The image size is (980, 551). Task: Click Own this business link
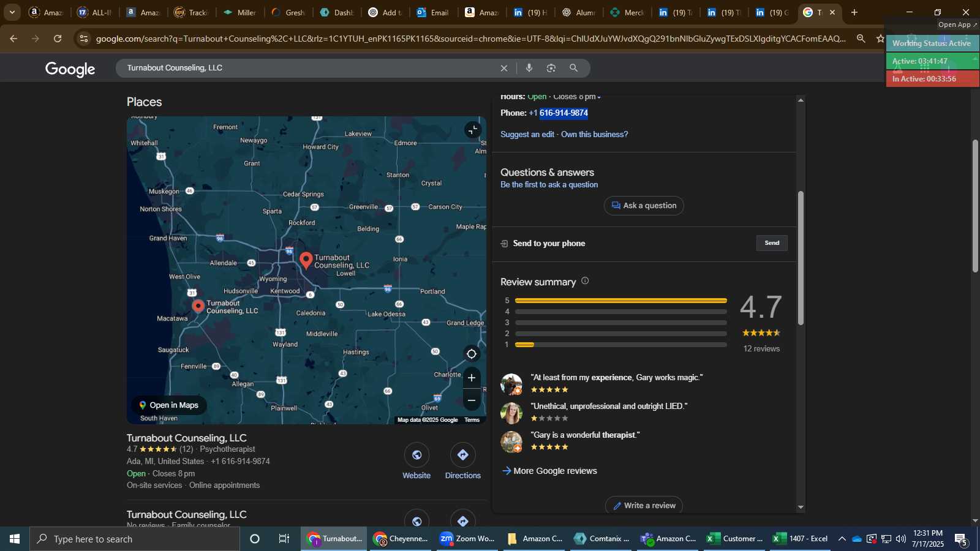(594, 135)
